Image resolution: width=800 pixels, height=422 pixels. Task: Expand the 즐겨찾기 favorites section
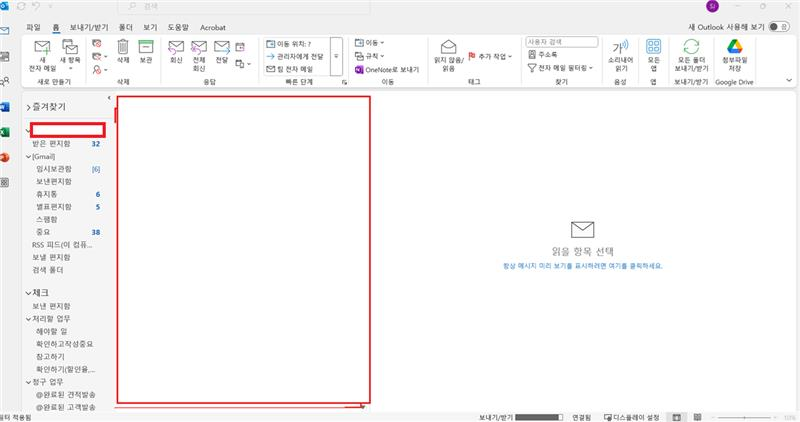pos(29,108)
